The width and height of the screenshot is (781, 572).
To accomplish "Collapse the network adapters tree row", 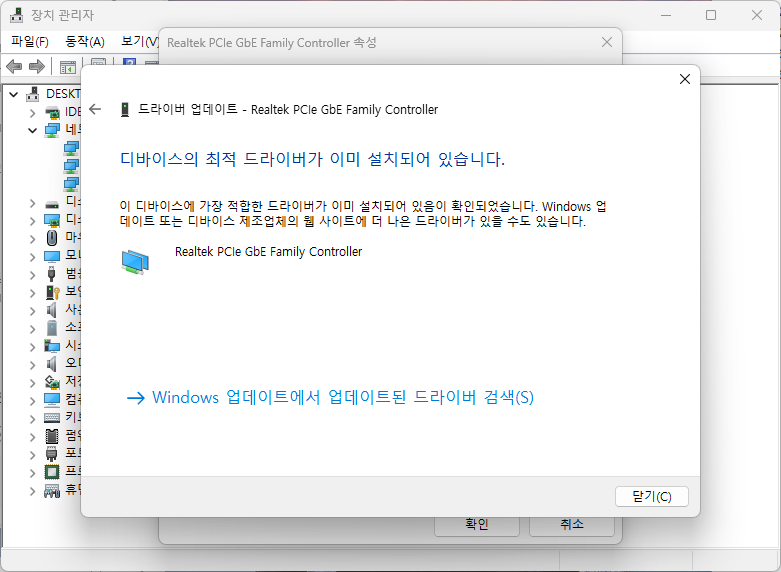I will [x=33, y=131].
